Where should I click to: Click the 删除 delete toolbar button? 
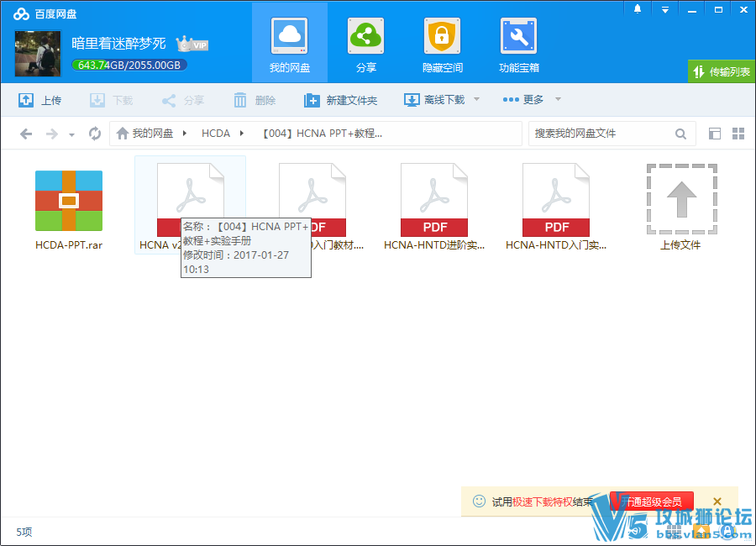255,100
